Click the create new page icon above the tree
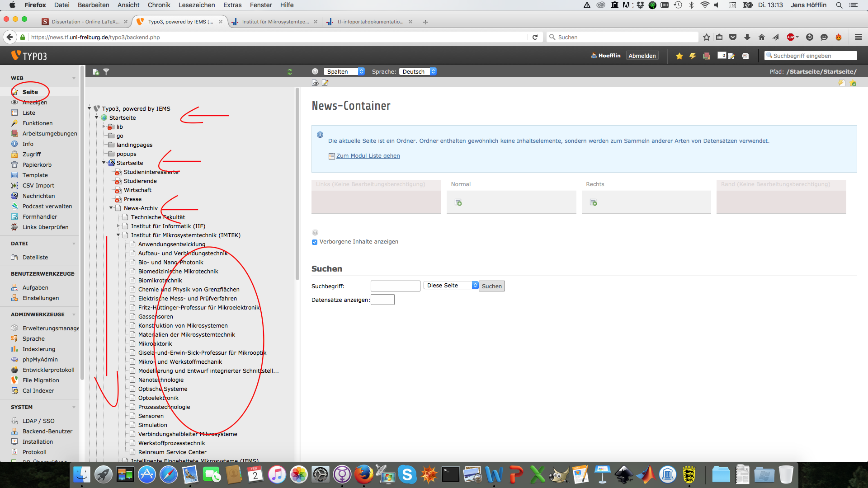This screenshot has width=868, height=488. 95,72
